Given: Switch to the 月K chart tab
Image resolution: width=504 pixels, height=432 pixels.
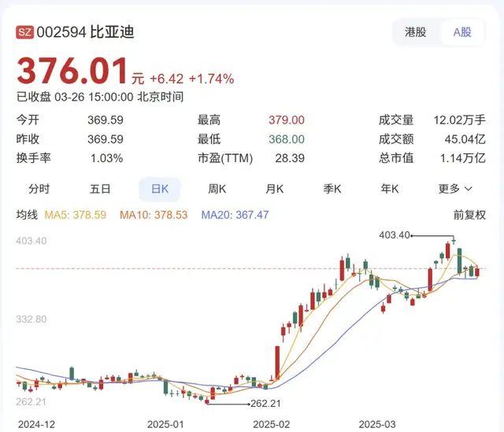Looking at the screenshot, I should click(x=275, y=189).
